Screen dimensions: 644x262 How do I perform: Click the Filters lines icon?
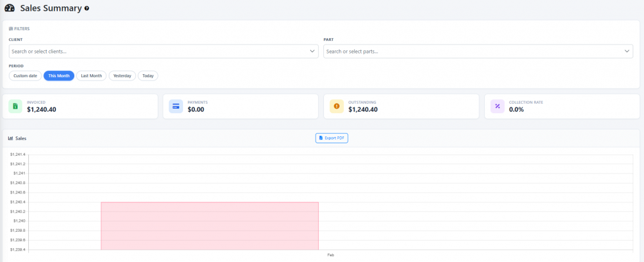[11, 28]
